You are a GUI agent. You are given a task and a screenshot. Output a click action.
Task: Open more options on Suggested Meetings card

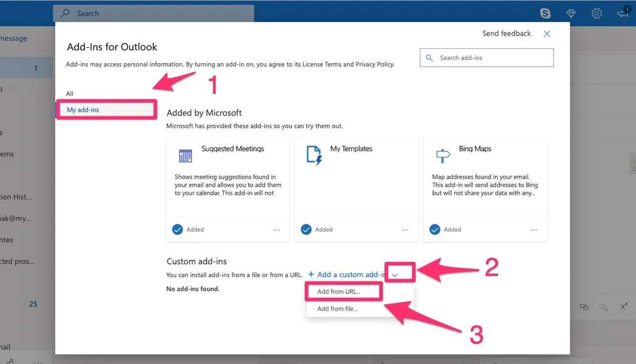[x=276, y=230]
